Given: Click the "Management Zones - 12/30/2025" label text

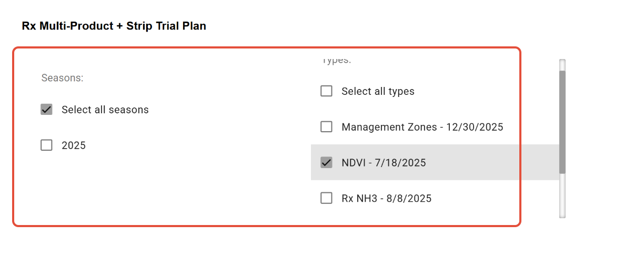Looking at the screenshot, I should click(x=422, y=127).
